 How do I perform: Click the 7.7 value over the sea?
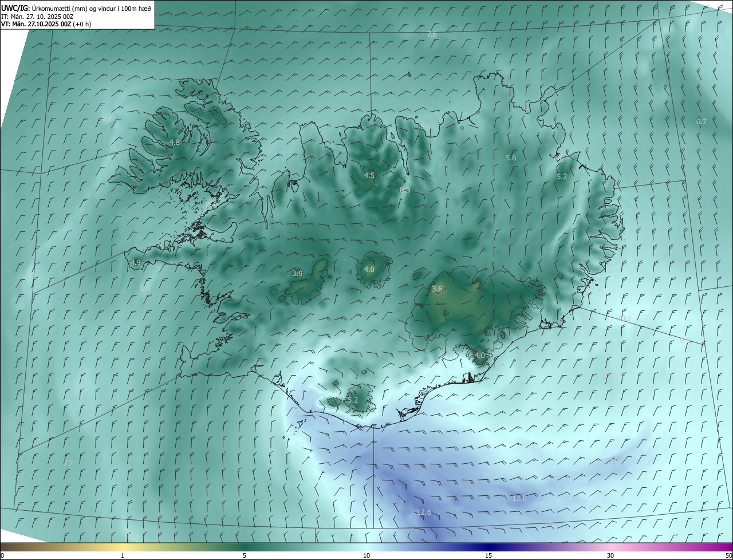[68, 463]
